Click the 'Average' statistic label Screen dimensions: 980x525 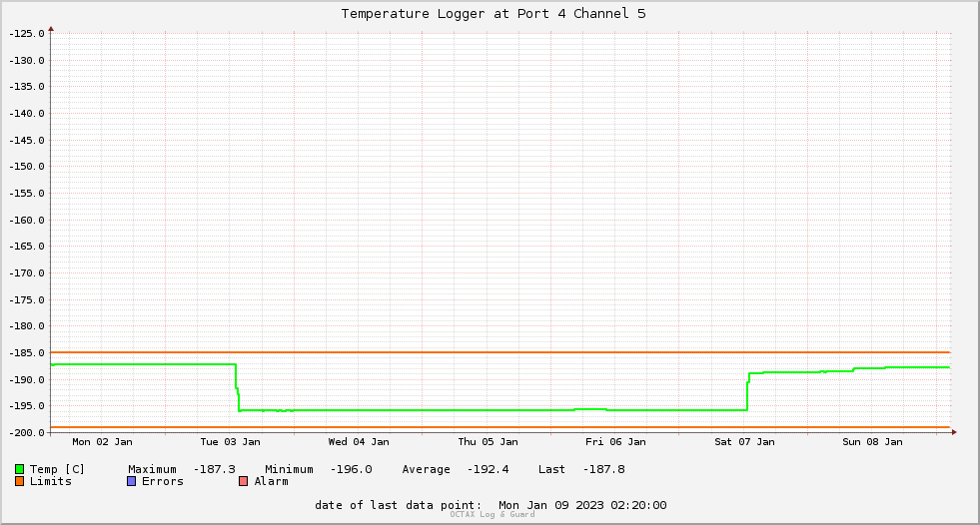pyautogui.click(x=427, y=469)
